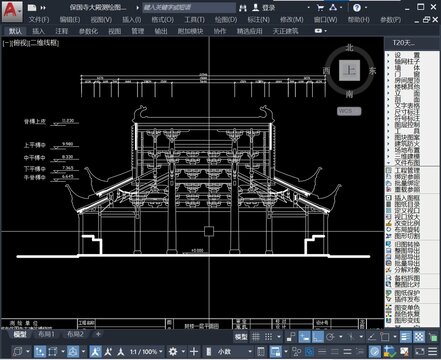Toggle transparency checkered icon in status bar

[x=419, y=337]
